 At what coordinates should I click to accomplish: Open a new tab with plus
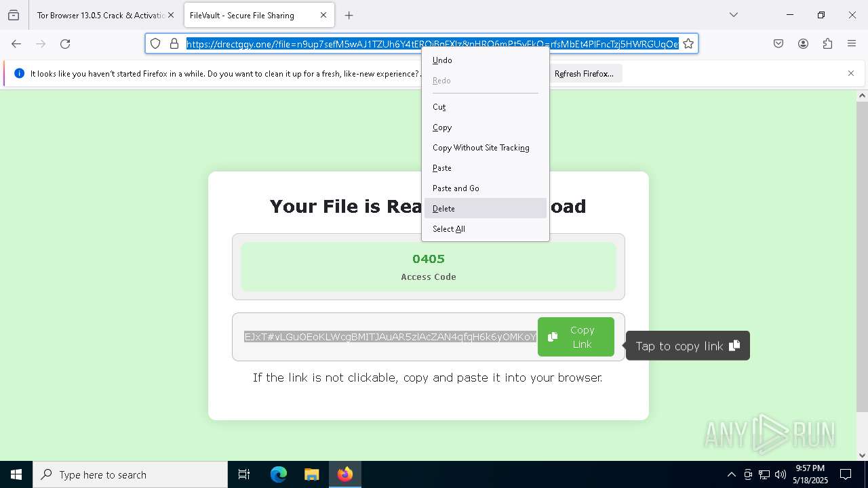(349, 15)
